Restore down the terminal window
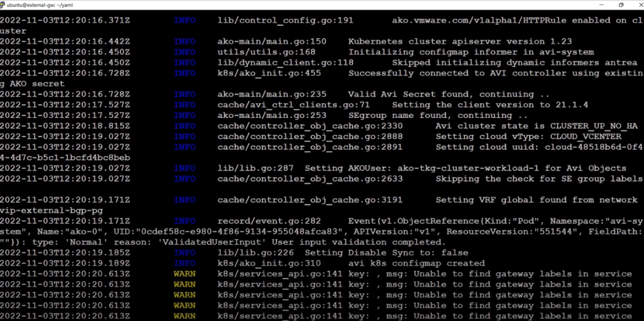The image size is (644, 321). tap(621, 5)
